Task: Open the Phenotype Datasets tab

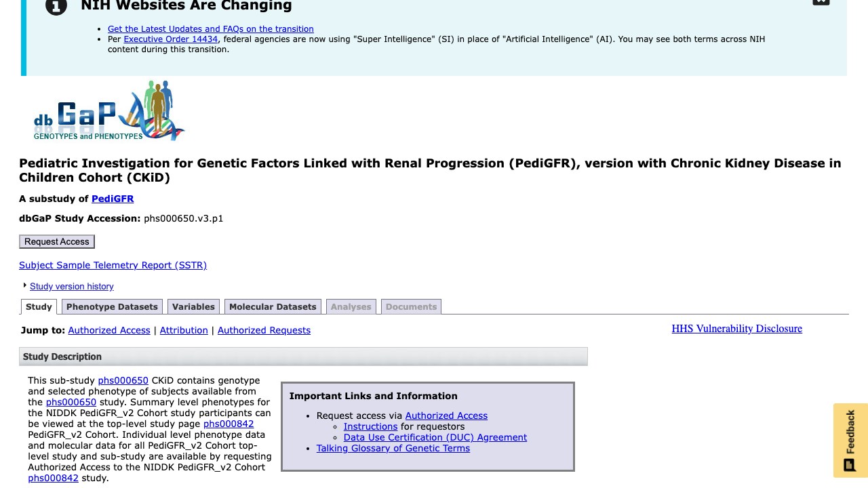Action: coord(112,307)
